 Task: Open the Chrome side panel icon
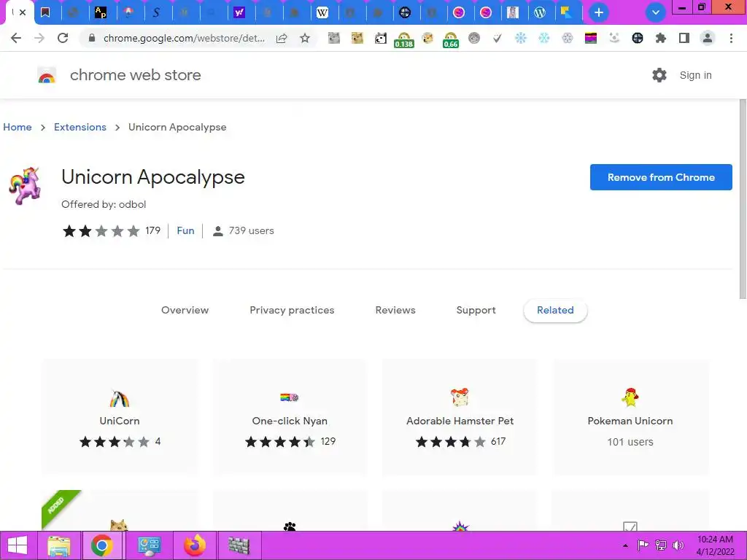684,38
